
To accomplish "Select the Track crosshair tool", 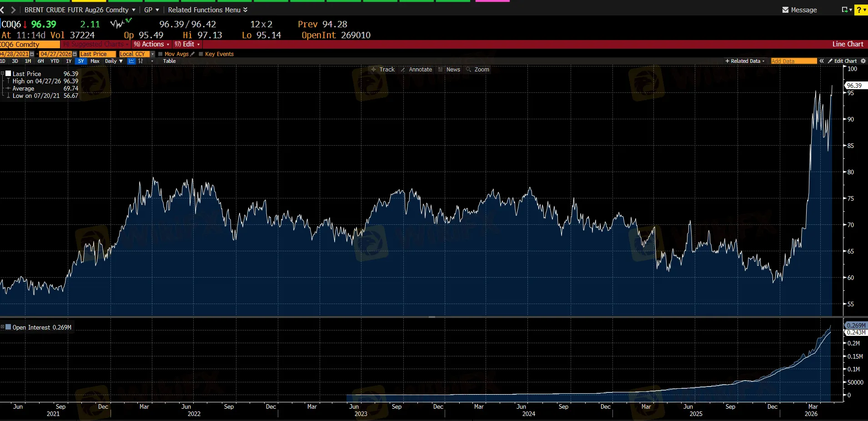I will point(384,69).
